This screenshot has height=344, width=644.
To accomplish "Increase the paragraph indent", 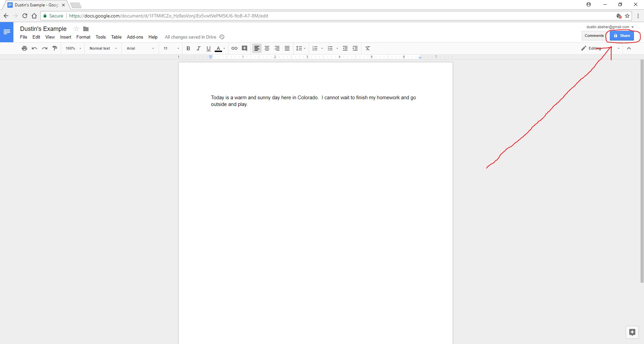I will (355, 48).
